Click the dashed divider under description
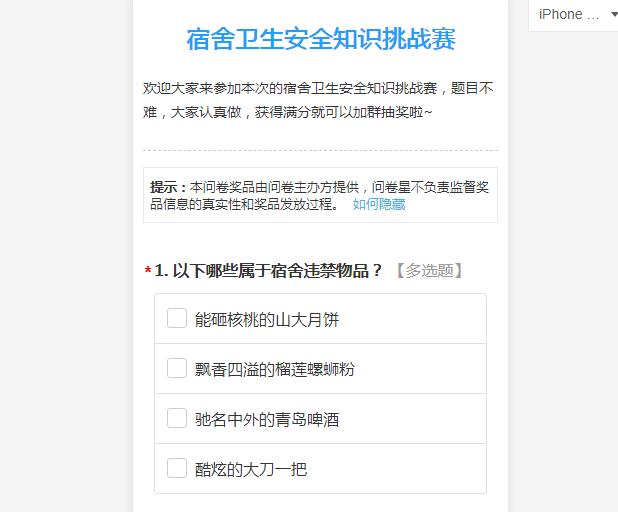 [320, 150]
